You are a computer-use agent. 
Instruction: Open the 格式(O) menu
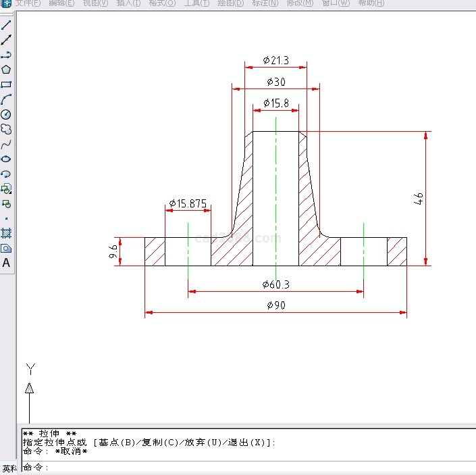(x=162, y=3)
